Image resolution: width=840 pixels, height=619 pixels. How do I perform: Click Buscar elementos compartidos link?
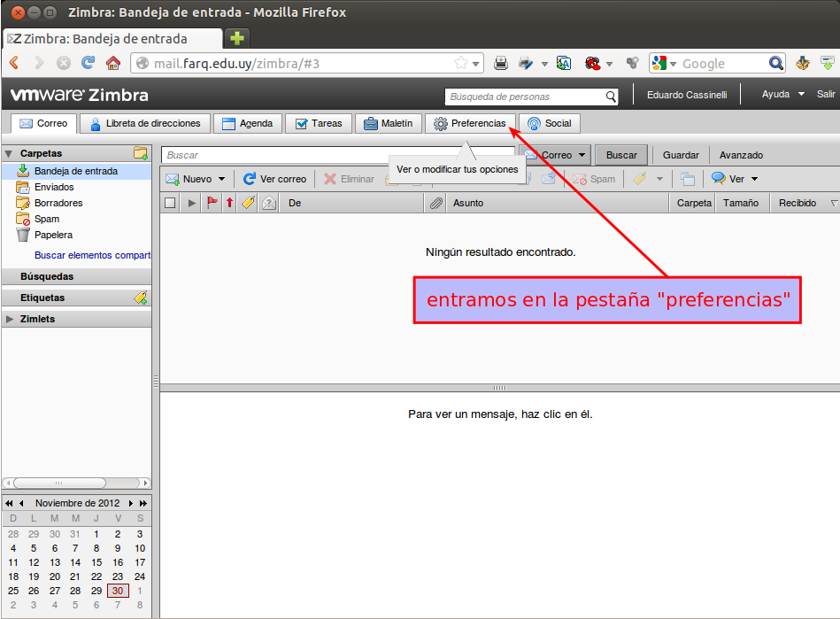[x=92, y=255]
